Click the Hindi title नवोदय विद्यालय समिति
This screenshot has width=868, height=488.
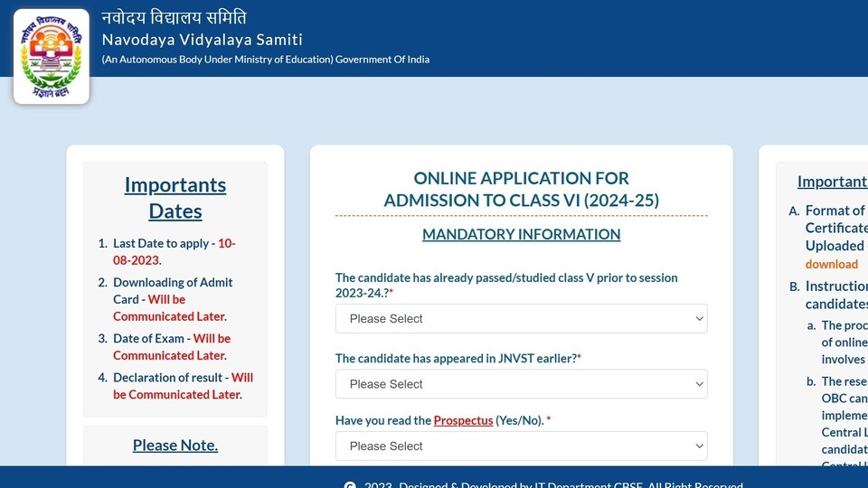174,18
